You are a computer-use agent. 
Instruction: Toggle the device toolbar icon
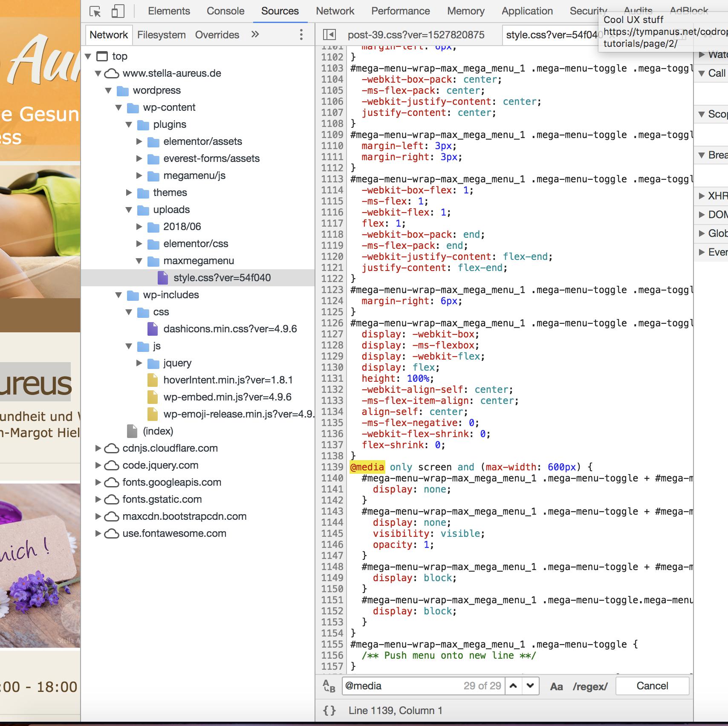(x=118, y=12)
